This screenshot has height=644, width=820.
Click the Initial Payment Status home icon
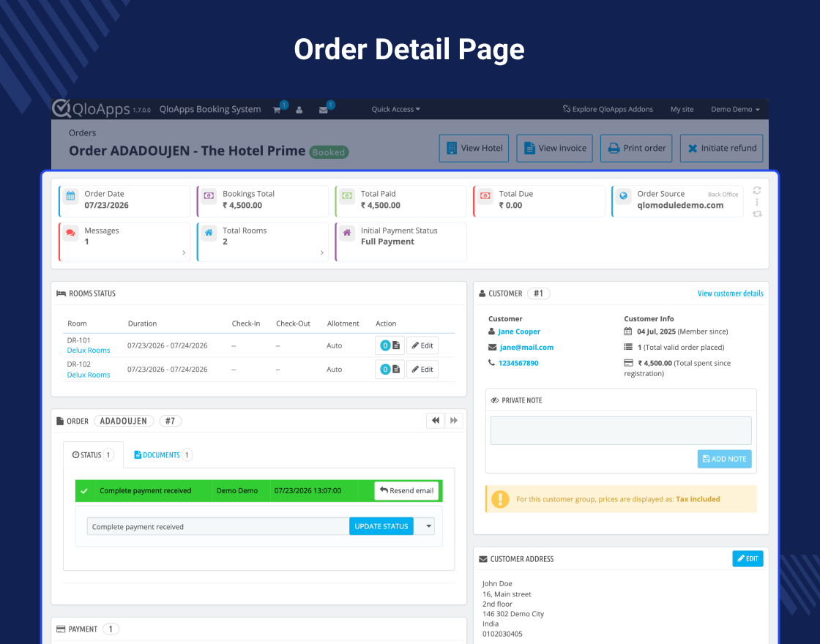(x=347, y=233)
